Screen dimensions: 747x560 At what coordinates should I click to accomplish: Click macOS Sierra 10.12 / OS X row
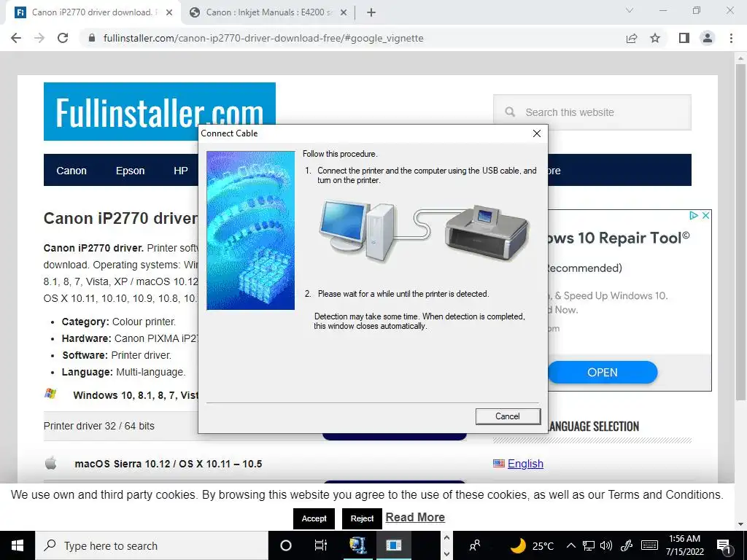click(x=169, y=464)
